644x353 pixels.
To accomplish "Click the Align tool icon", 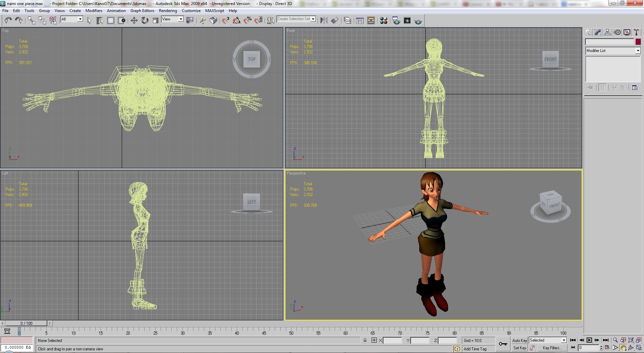I will click(335, 21).
